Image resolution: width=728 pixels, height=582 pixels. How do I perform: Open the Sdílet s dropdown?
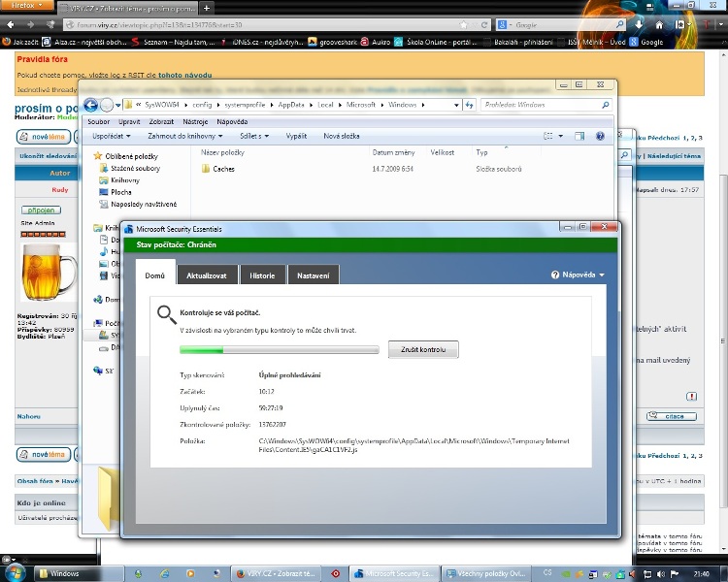pyautogui.click(x=256, y=137)
